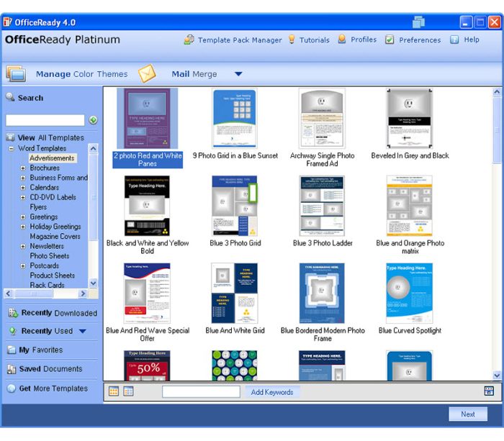Click View All Templates
504x441 pixels.
pyautogui.click(x=51, y=138)
